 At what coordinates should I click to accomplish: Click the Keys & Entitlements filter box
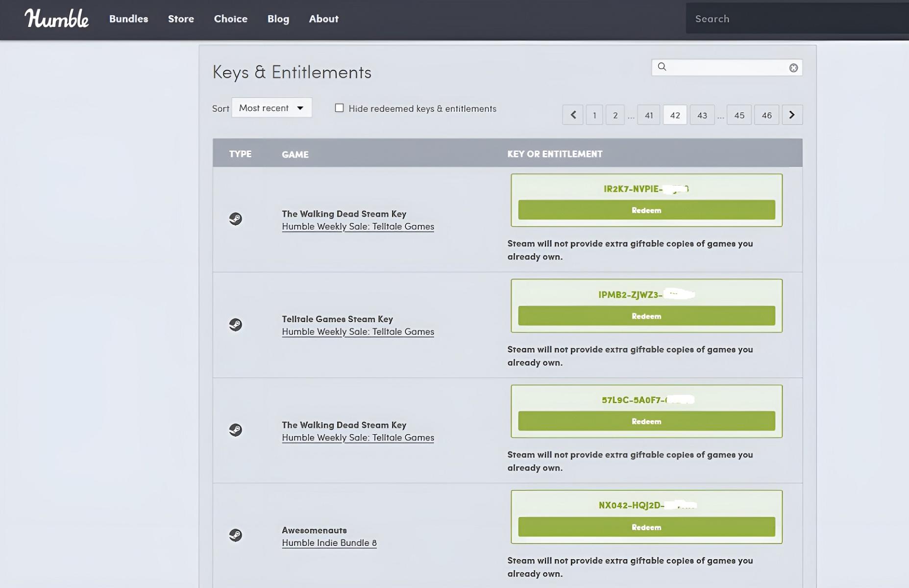(727, 67)
